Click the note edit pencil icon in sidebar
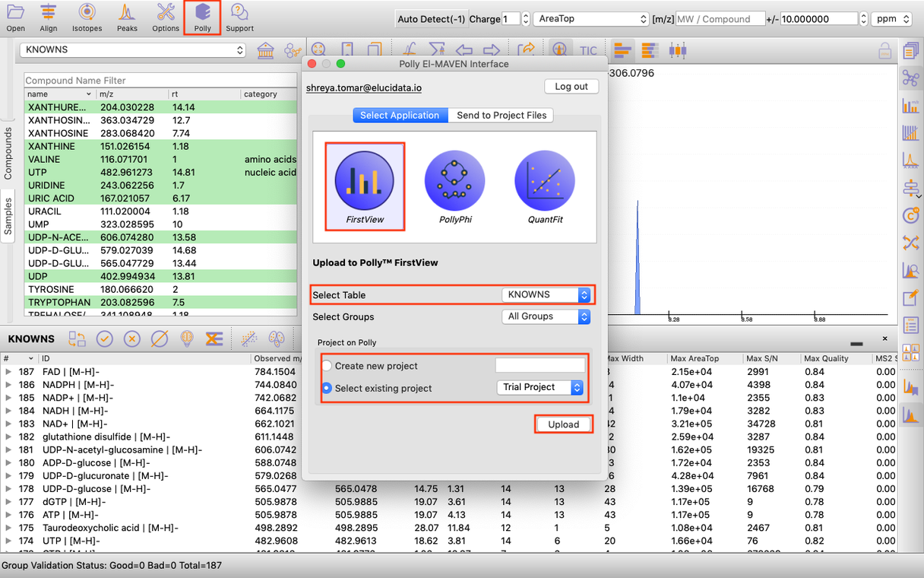Image resolution: width=924 pixels, height=578 pixels. pyautogui.click(x=910, y=297)
